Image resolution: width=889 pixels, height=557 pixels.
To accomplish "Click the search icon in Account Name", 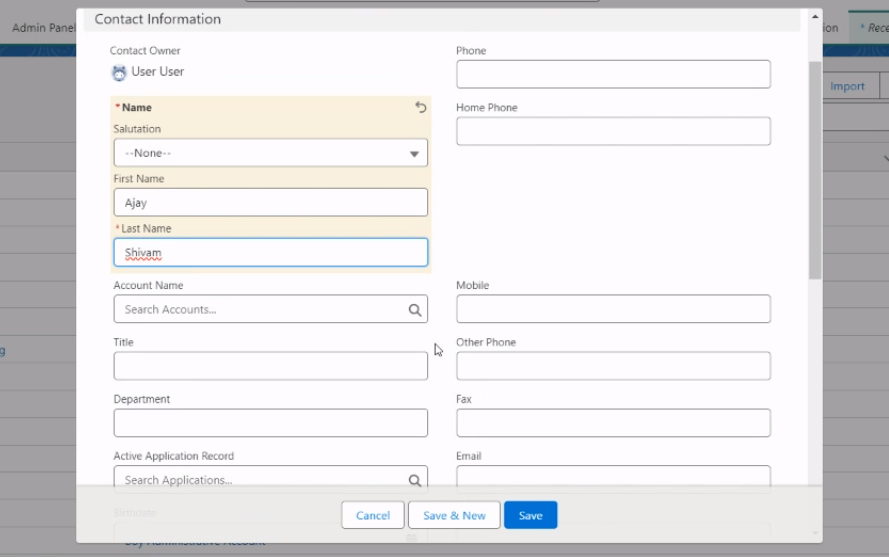I will coord(415,310).
